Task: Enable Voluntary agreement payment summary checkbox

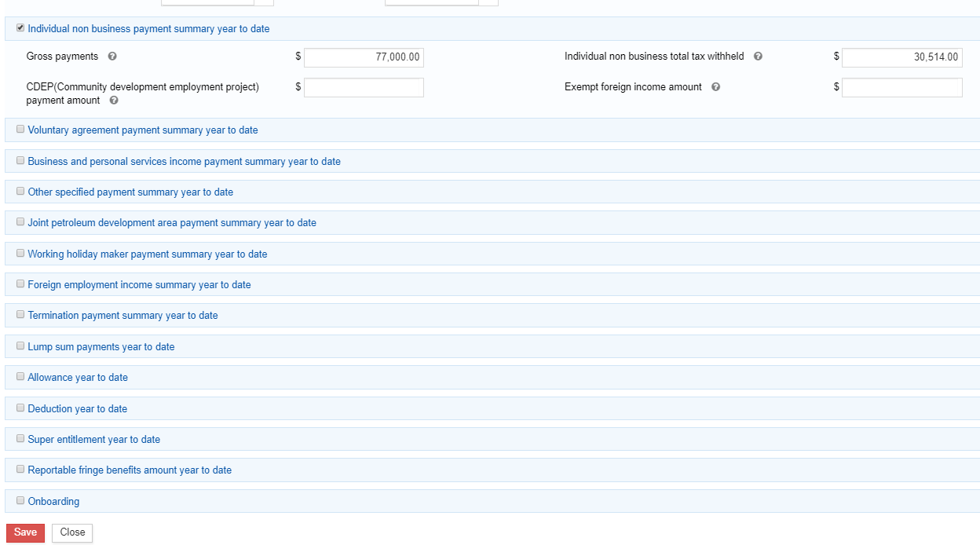Action: [20, 130]
